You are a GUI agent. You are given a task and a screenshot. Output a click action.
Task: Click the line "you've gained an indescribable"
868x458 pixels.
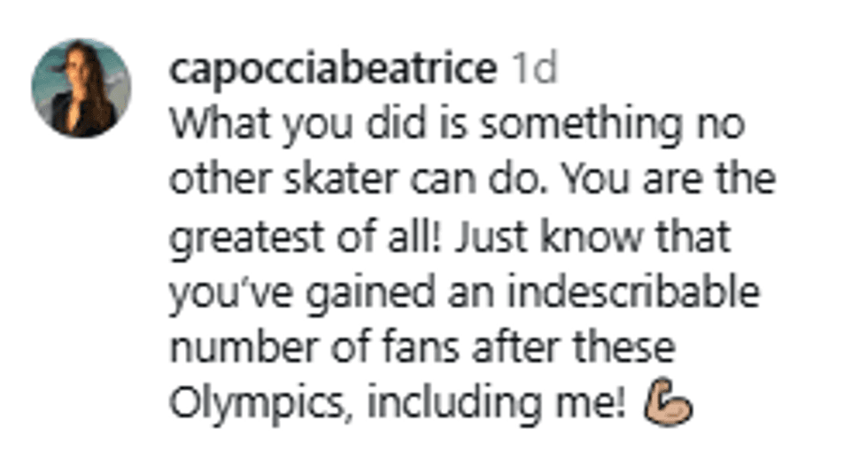tap(464, 293)
